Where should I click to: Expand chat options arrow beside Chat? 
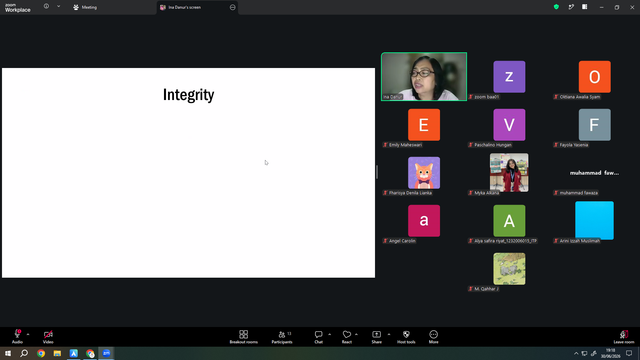[329, 334]
